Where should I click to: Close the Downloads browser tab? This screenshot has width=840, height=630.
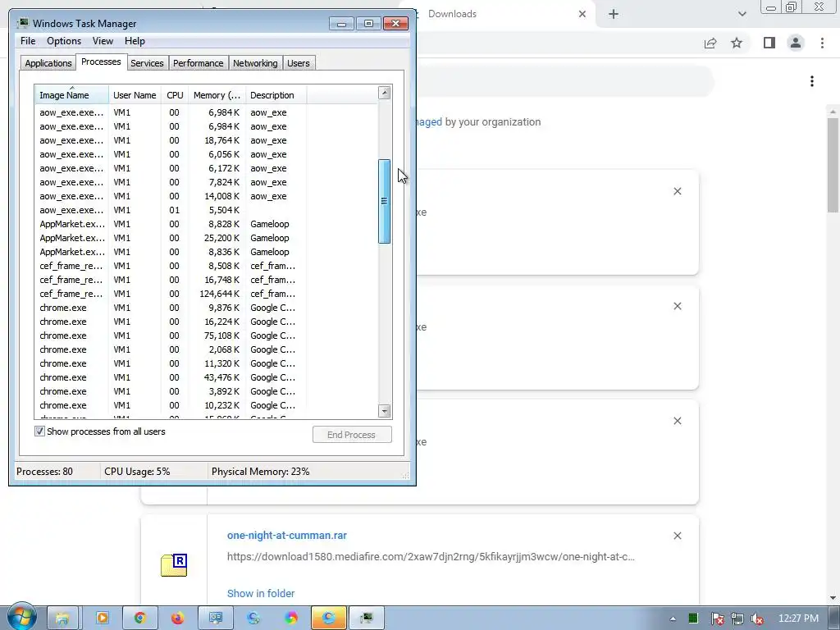582,14
